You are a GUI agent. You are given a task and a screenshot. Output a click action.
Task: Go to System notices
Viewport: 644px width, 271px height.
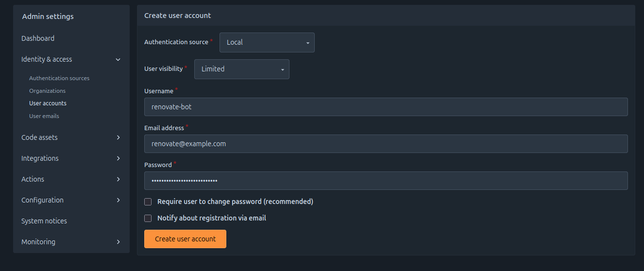pos(44,221)
